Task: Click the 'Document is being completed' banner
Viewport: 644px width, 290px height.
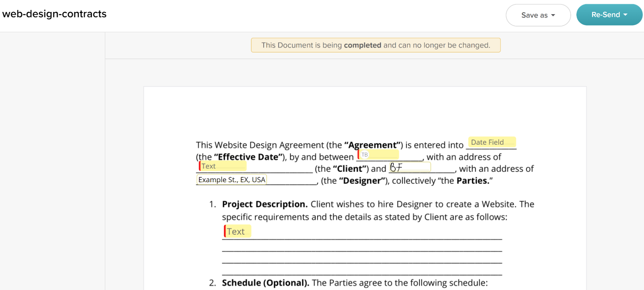Action: click(x=375, y=45)
